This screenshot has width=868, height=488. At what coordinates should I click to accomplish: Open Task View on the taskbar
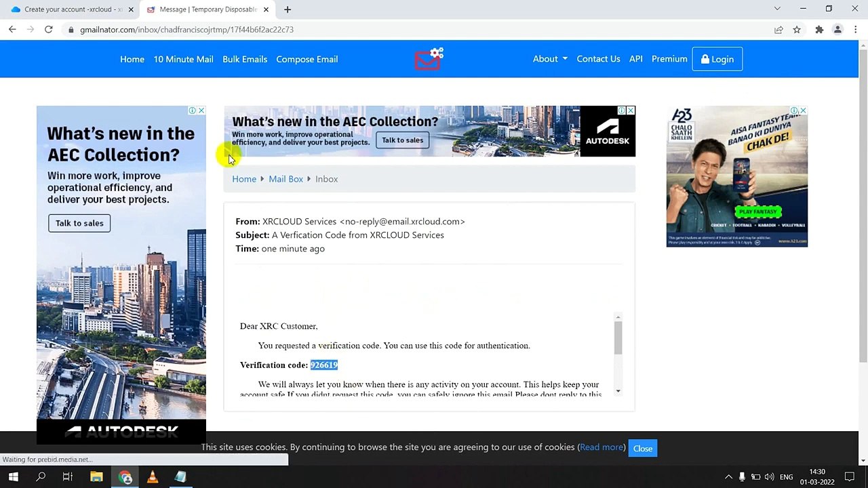68,477
